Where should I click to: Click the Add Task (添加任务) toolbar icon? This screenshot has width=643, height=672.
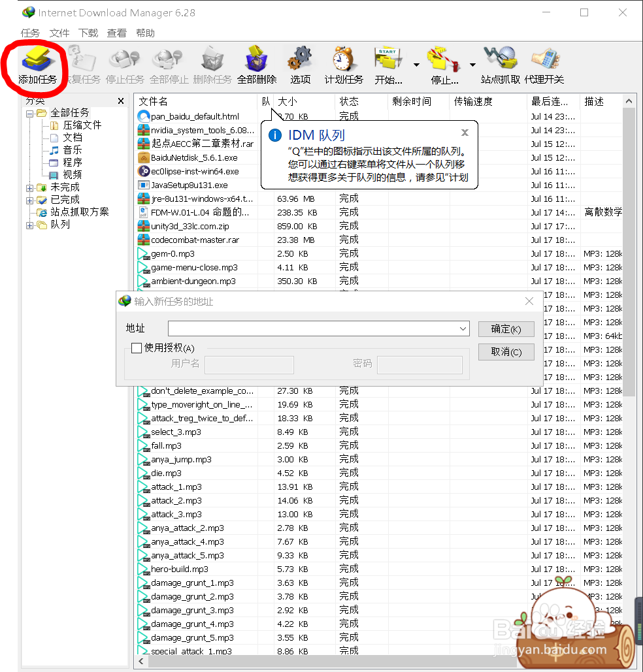[x=37, y=65]
